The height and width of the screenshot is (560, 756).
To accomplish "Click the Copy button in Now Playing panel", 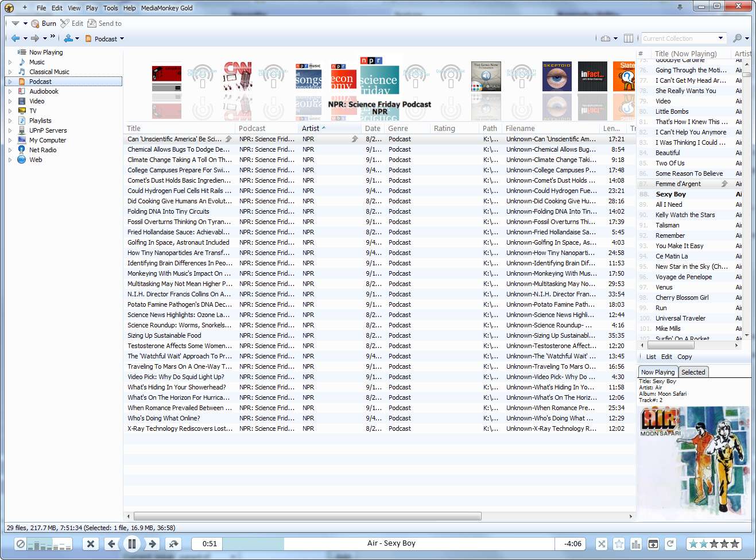I will click(x=684, y=357).
